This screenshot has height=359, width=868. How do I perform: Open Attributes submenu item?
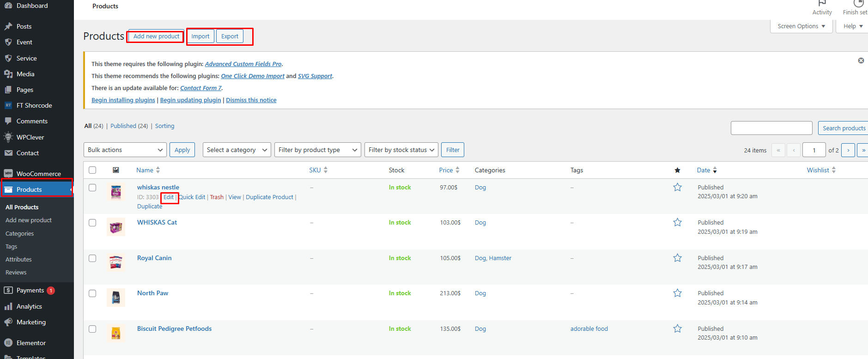click(19, 259)
